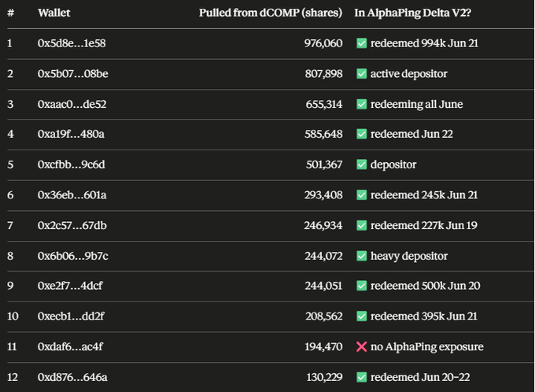
Task: Click wallet address 0x5d8e…1e58
Action: pos(72,43)
